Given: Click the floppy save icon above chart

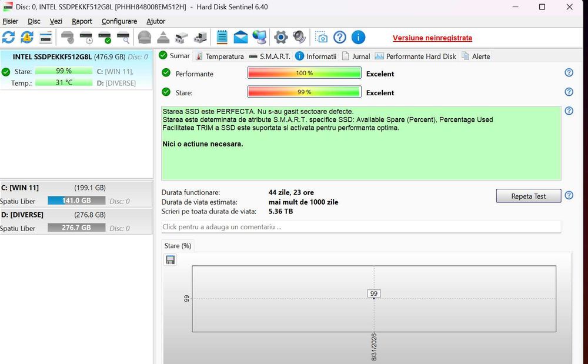Looking at the screenshot, I should 171,260.
